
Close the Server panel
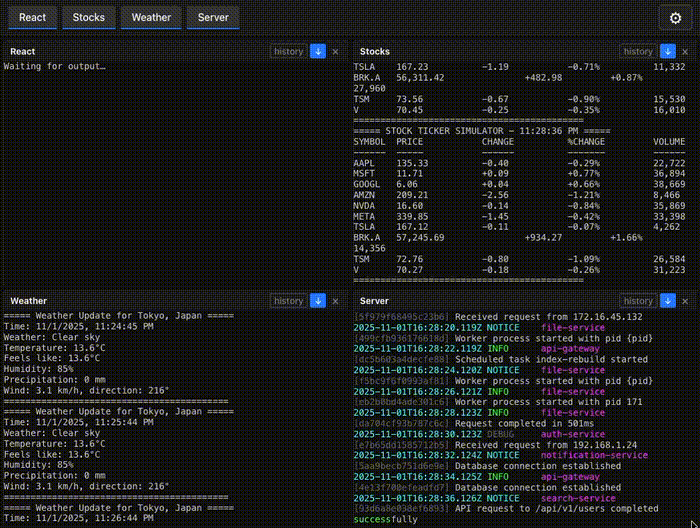(x=685, y=301)
